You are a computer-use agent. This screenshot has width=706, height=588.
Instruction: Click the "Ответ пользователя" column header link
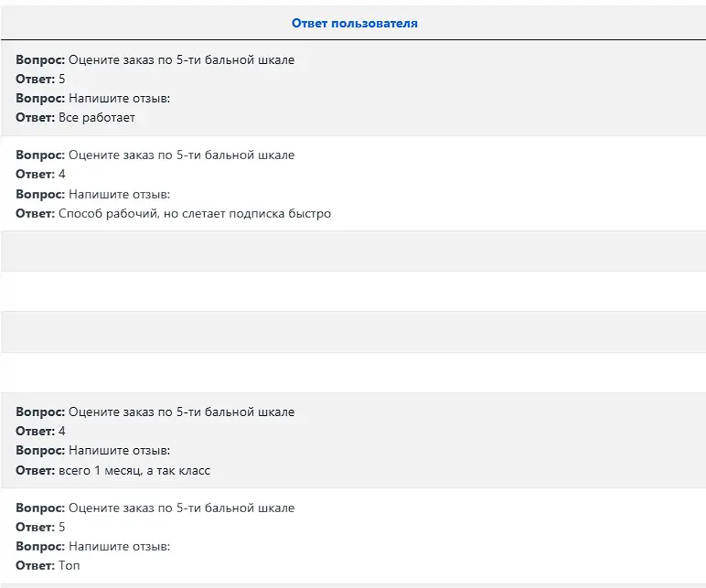point(354,24)
